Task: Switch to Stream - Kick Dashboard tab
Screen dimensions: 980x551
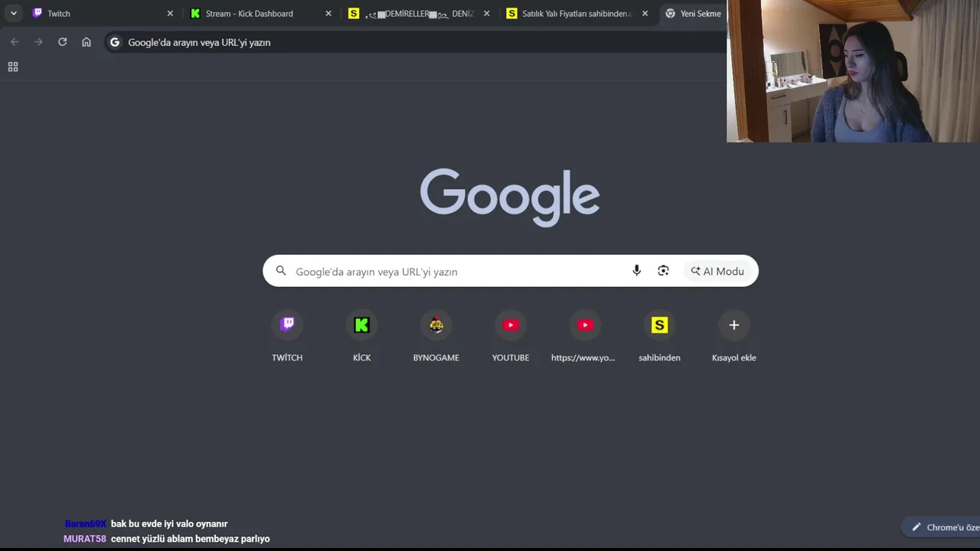Action: click(260, 13)
